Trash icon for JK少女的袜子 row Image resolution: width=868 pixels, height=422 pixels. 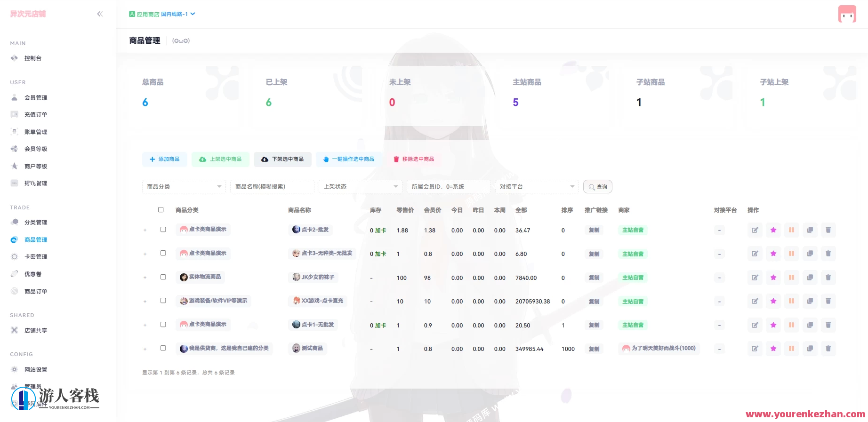tap(828, 278)
